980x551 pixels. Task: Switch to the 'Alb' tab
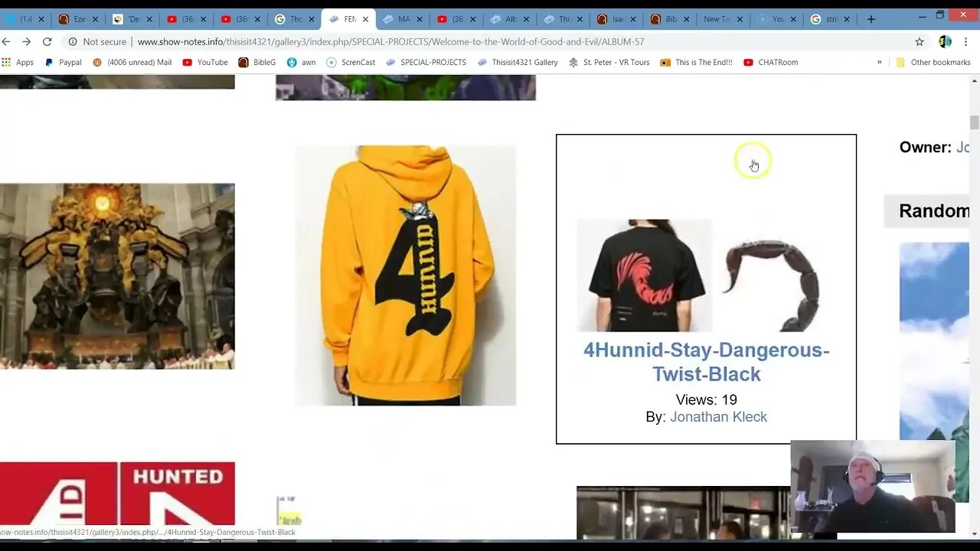click(509, 19)
